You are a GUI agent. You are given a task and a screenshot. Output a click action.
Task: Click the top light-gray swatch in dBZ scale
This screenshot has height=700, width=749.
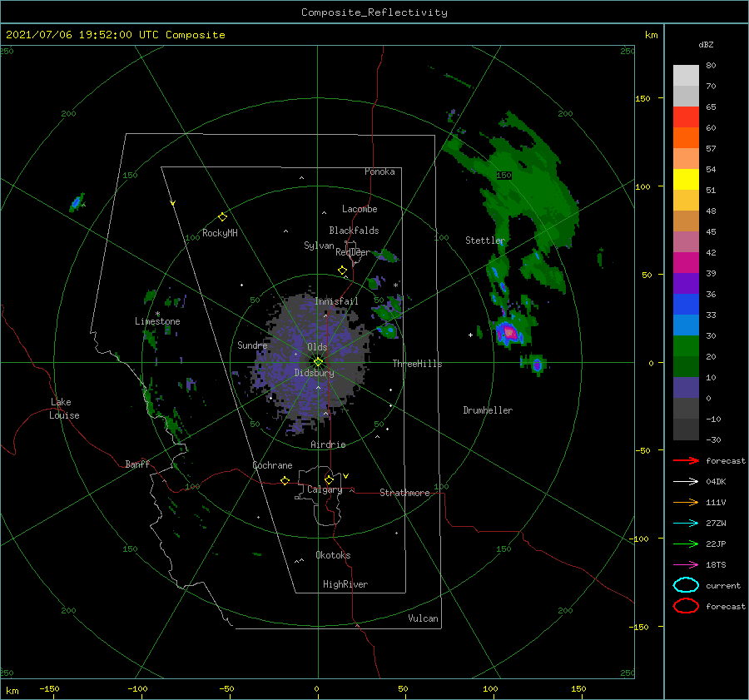point(686,75)
